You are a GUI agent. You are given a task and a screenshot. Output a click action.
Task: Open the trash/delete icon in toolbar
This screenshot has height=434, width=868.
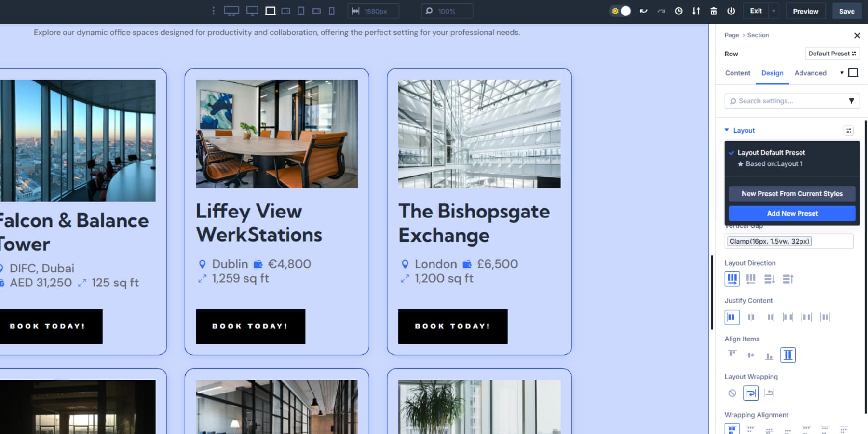[x=714, y=11]
